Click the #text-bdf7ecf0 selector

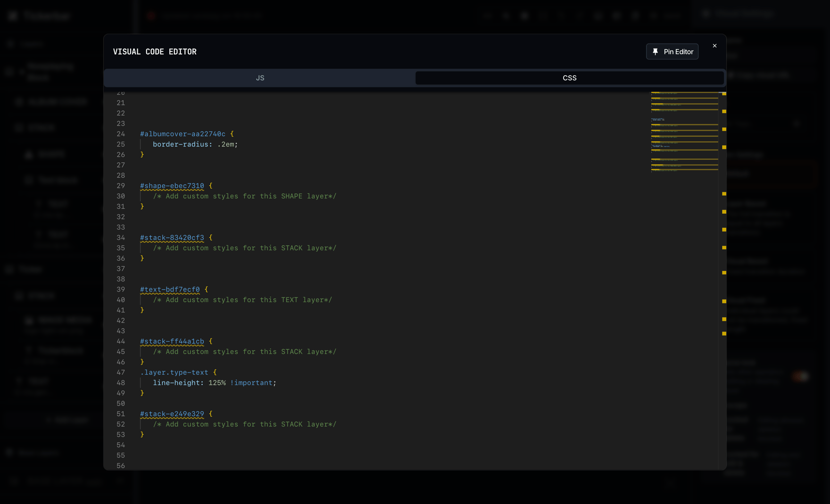(170, 289)
